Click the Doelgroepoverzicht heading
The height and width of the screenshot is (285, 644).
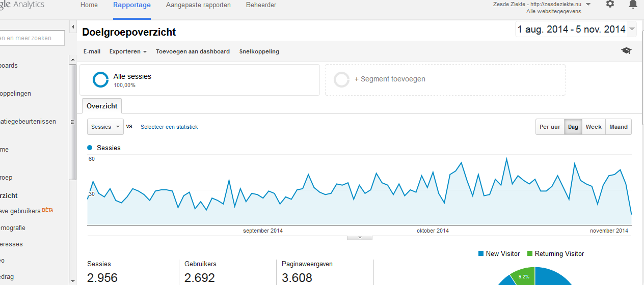[x=129, y=32]
